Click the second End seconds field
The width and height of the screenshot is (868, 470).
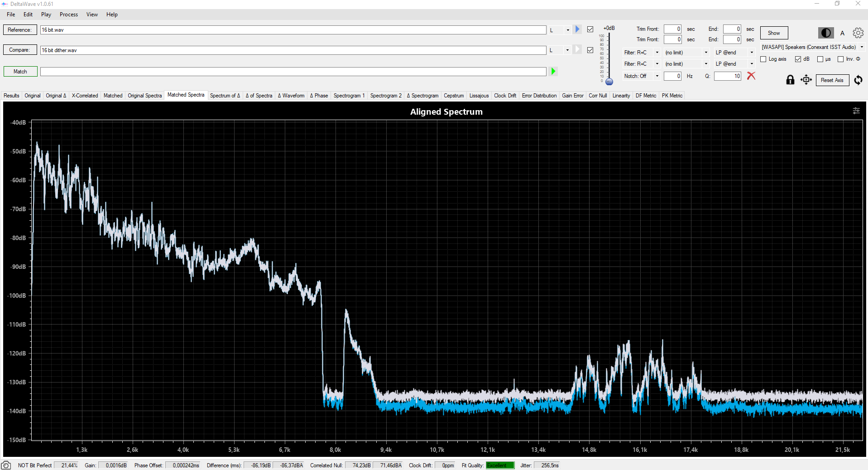(732, 39)
